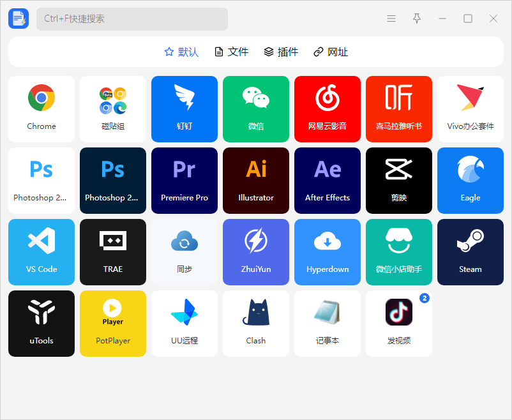
Task: Open the uTools tile
Action: [41, 324]
